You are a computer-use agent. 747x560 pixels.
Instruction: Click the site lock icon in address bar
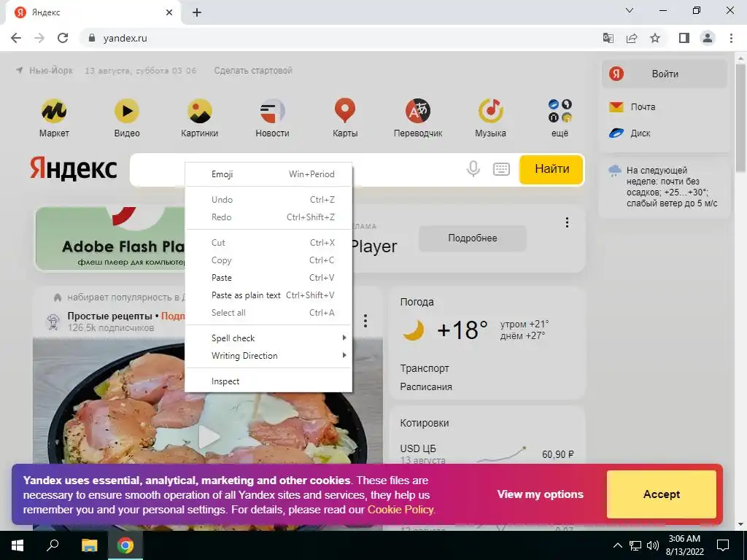(x=92, y=38)
